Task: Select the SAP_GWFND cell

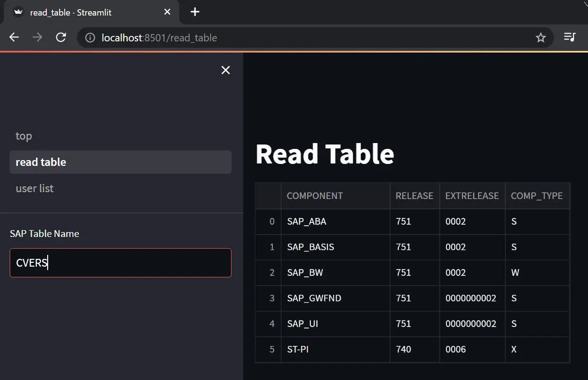Action: [336, 298]
